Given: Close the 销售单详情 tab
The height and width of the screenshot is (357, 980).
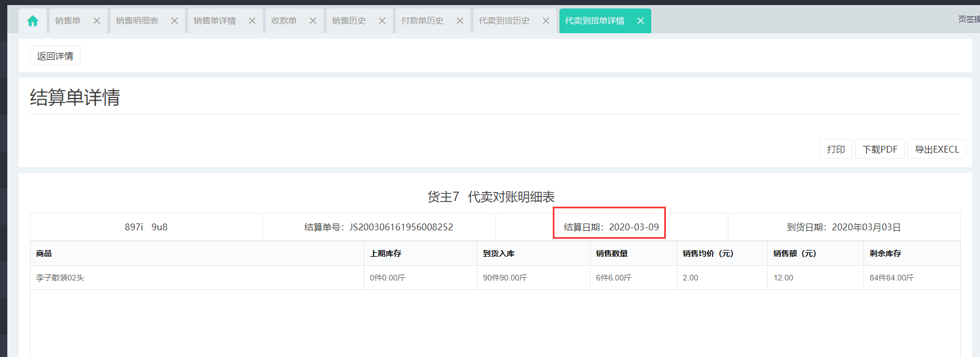Looking at the screenshot, I should [252, 21].
